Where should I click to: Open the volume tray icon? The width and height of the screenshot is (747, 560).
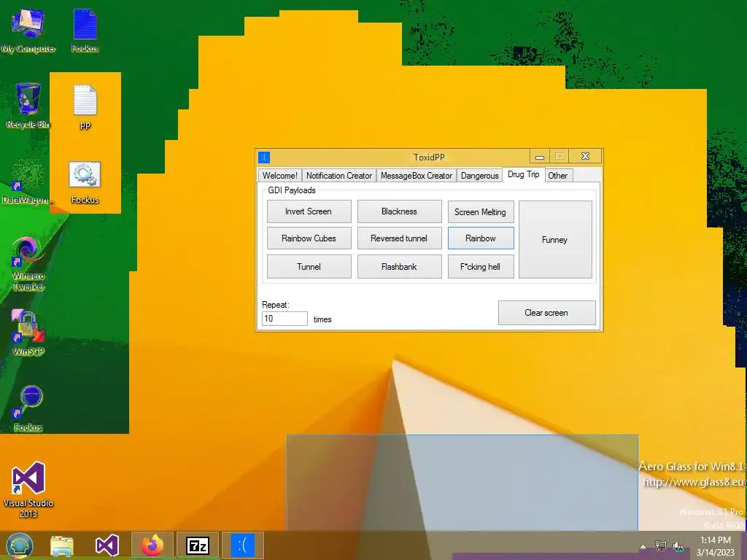point(678,546)
